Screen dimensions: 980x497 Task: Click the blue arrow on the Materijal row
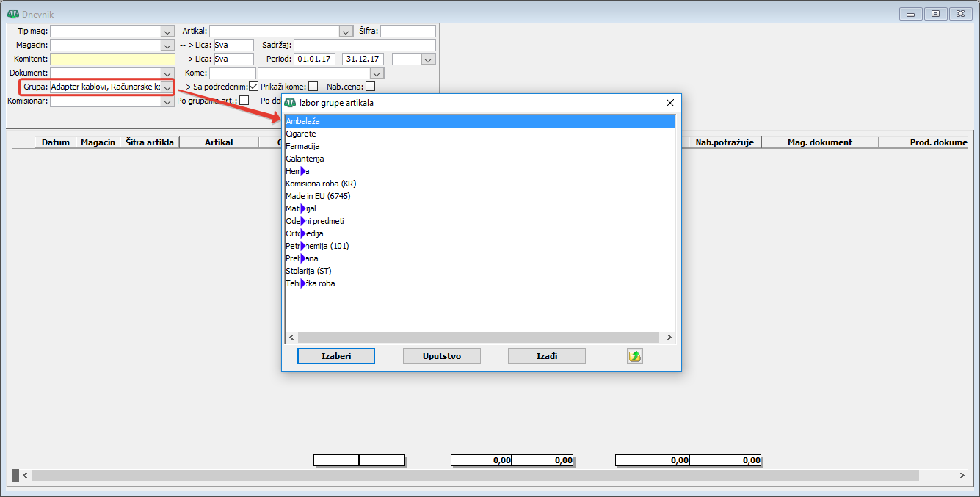[303, 208]
